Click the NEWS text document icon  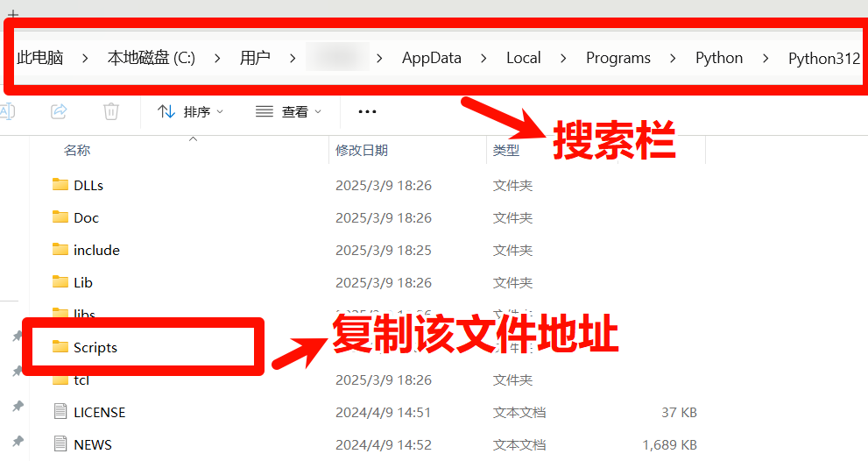click(60, 444)
